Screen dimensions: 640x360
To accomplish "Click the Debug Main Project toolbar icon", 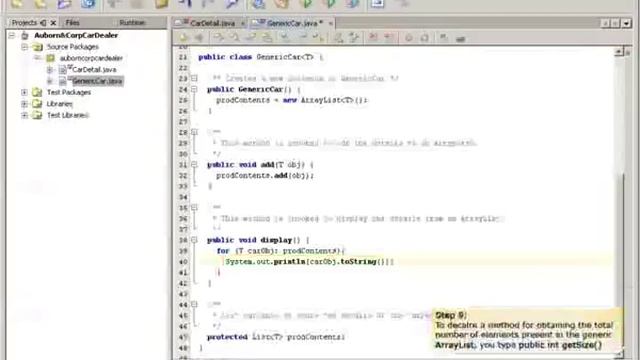I will pyautogui.click(x=330, y=4).
